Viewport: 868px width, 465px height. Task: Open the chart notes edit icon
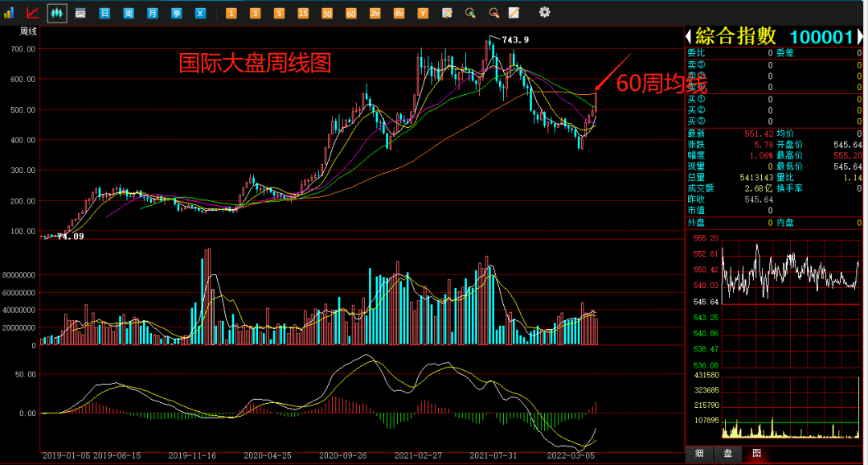447,12
